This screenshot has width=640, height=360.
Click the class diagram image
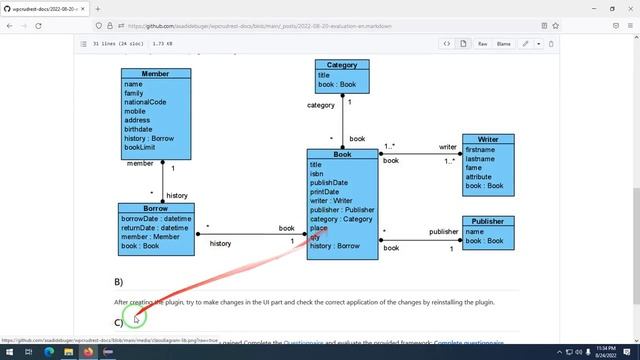[316, 160]
